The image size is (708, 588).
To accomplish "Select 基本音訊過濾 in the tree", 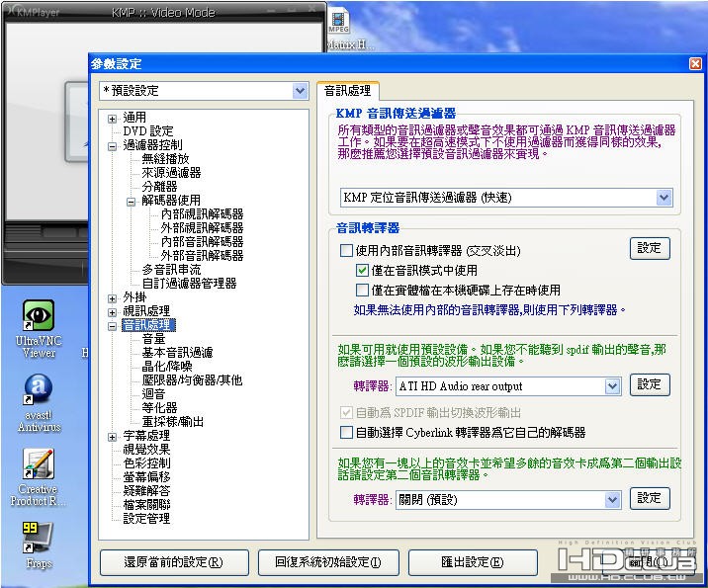I will tap(177, 353).
